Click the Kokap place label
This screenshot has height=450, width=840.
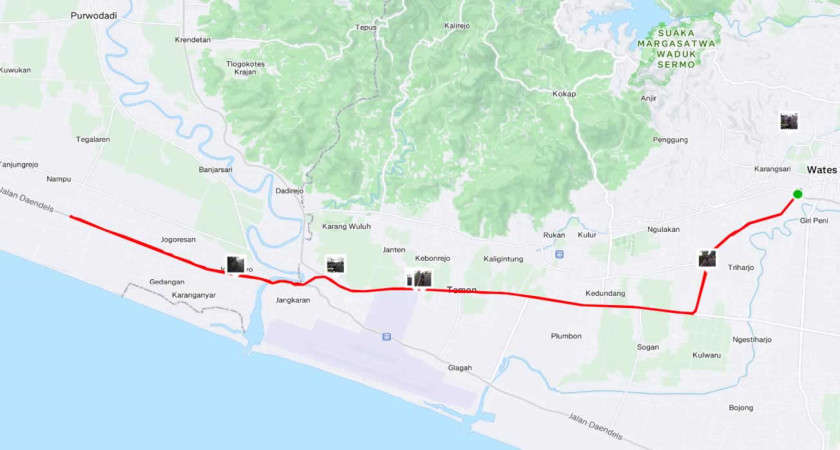[x=564, y=94]
